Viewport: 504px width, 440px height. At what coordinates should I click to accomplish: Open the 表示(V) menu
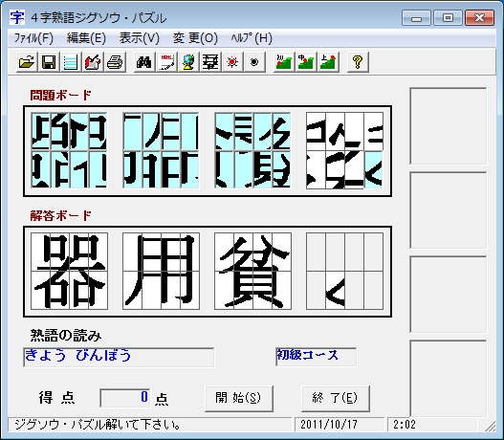click(x=140, y=38)
